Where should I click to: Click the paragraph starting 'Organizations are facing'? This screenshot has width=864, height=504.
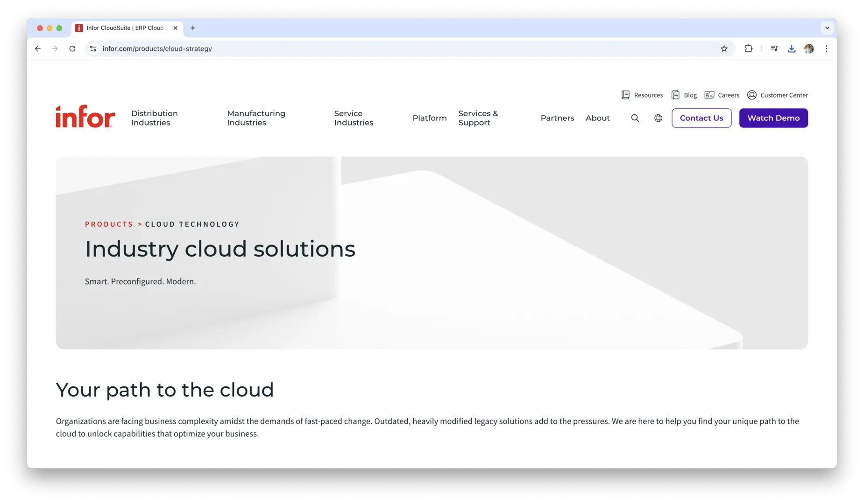(x=427, y=427)
